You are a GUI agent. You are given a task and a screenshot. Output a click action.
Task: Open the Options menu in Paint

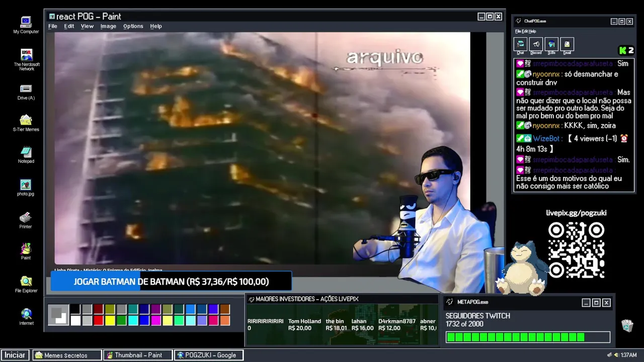pos(133,26)
